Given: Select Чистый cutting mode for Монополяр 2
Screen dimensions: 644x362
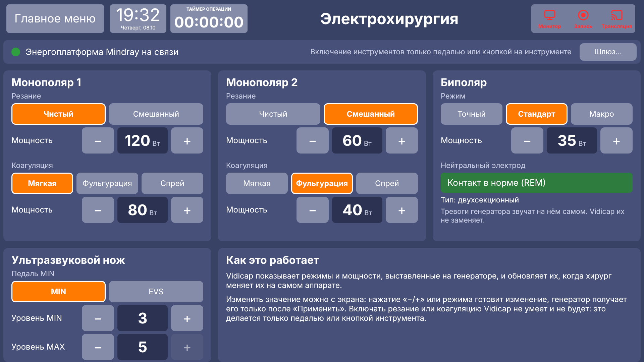Looking at the screenshot, I should click(273, 114).
